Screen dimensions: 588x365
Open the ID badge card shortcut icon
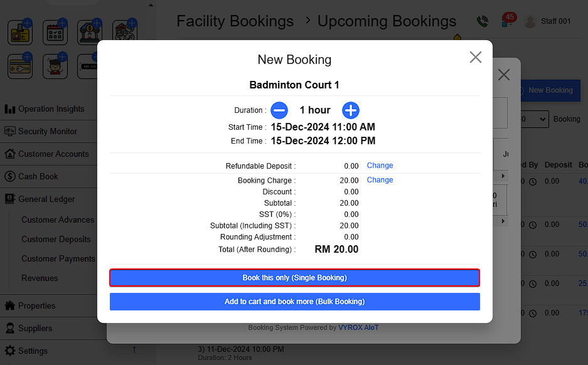click(x=20, y=32)
